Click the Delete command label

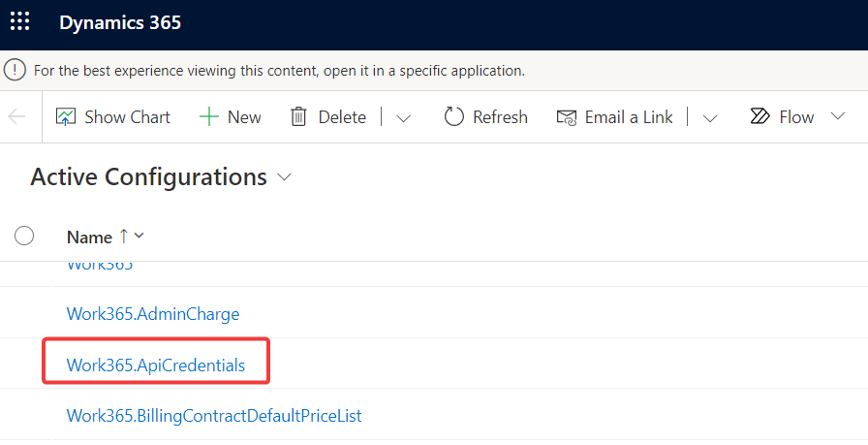click(342, 117)
